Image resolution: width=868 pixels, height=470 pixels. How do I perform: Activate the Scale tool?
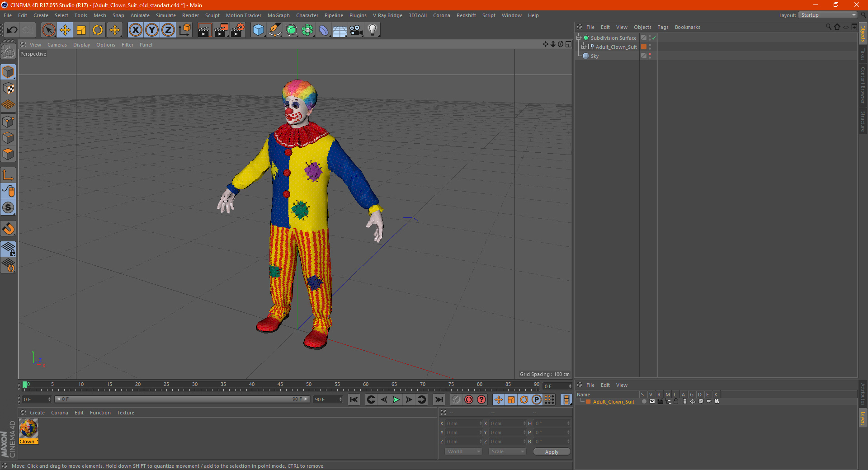(x=81, y=30)
